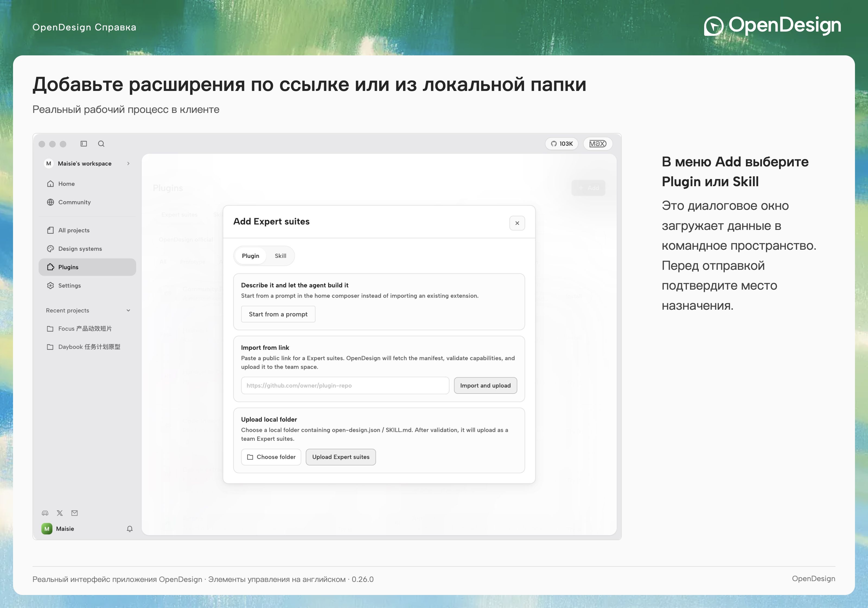Screen dimensions: 868x608
Task: Open Community in the sidebar
Action: point(87,202)
